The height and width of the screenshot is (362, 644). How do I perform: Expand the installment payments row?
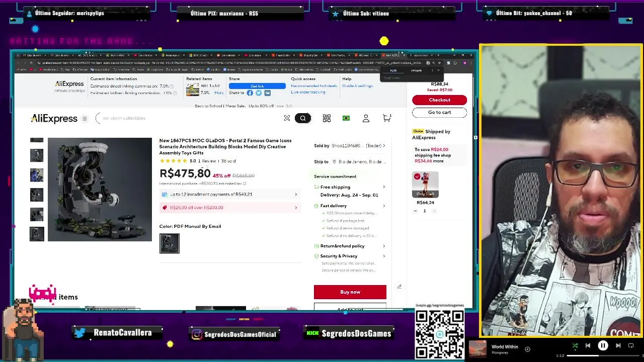click(230, 194)
